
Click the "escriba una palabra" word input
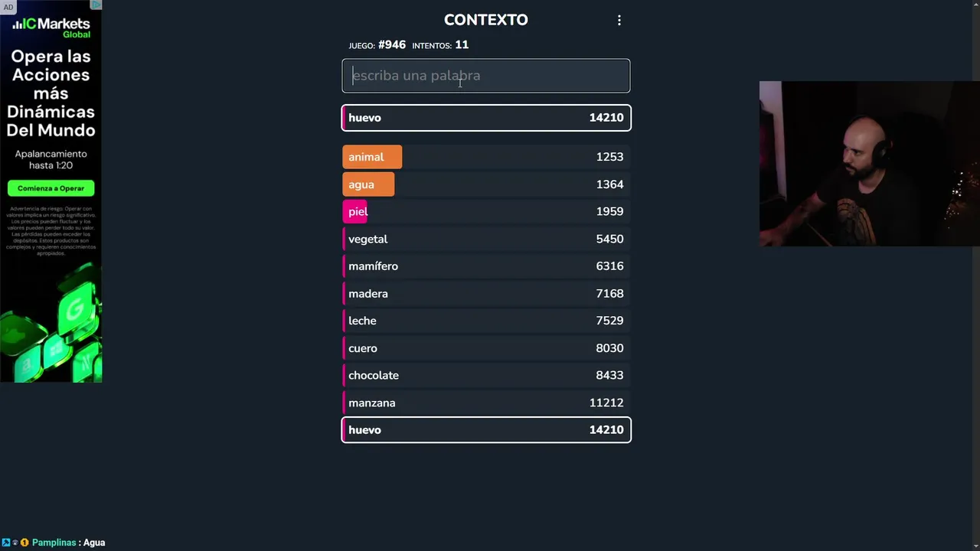[485, 76]
